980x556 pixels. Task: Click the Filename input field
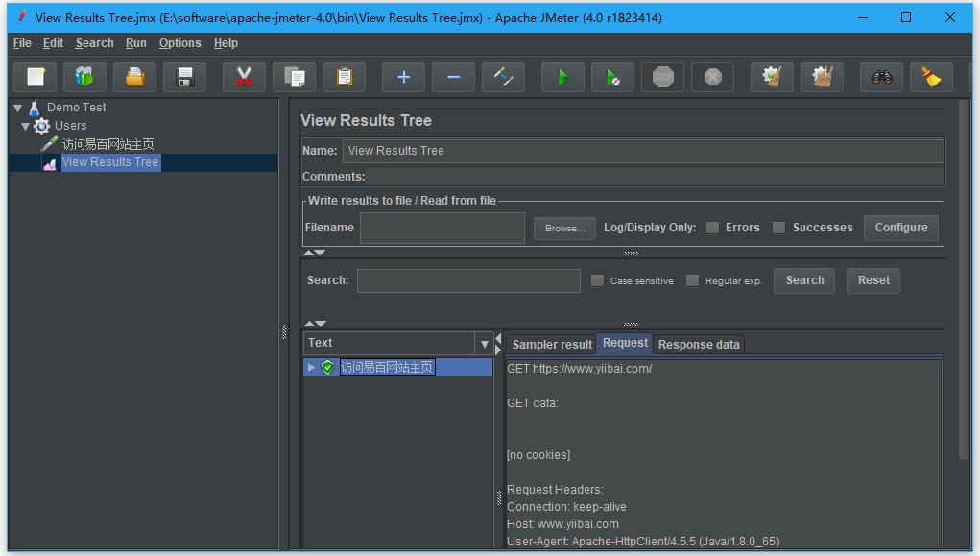(442, 229)
